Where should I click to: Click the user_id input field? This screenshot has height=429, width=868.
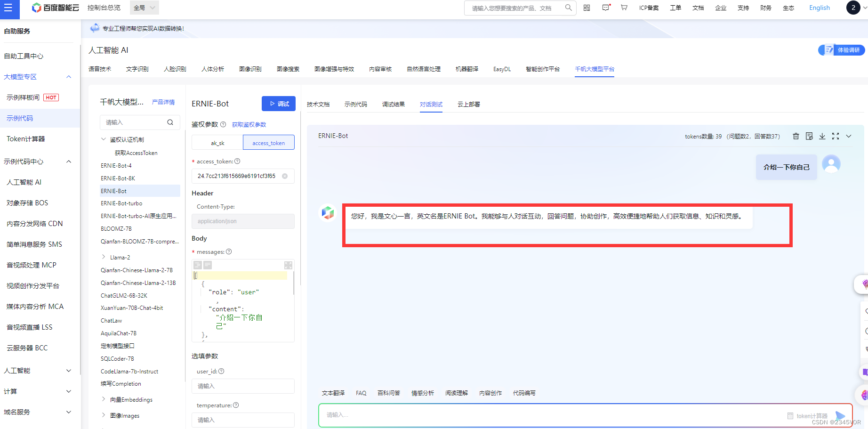[x=243, y=386]
